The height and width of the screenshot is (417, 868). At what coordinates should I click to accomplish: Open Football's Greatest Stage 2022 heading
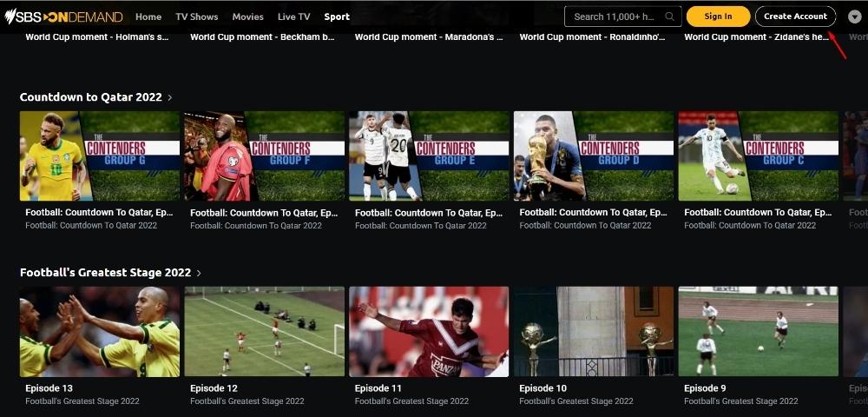[105, 273]
